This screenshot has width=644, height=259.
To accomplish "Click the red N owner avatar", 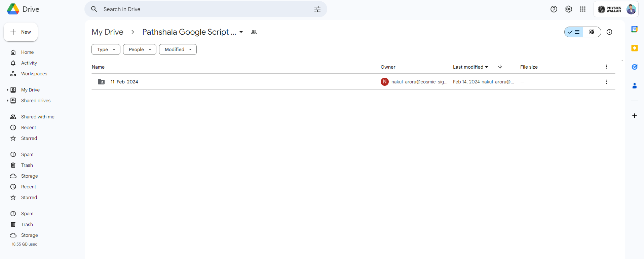I will coord(385,82).
